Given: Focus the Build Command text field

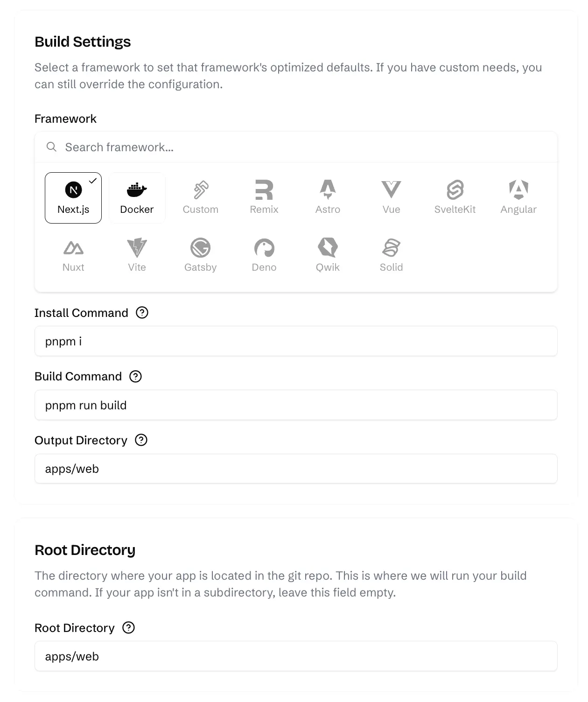Looking at the screenshot, I should 296,405.
